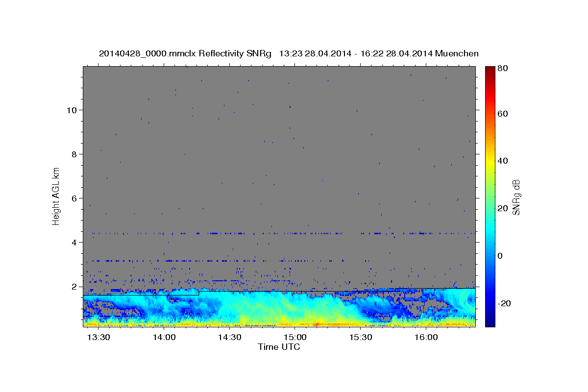Click the 'SNRg dB' colorbar label
The image size is (588, 392).
point(516,197)
